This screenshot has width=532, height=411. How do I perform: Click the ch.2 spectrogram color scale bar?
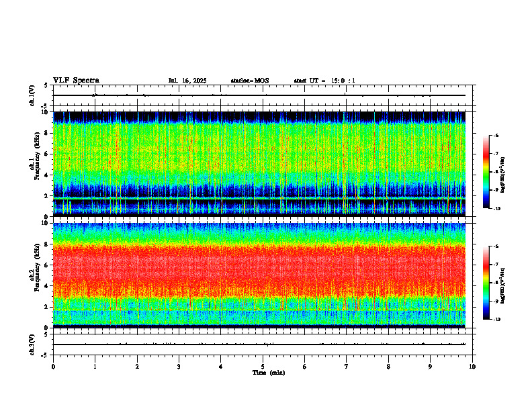(486, 283)
